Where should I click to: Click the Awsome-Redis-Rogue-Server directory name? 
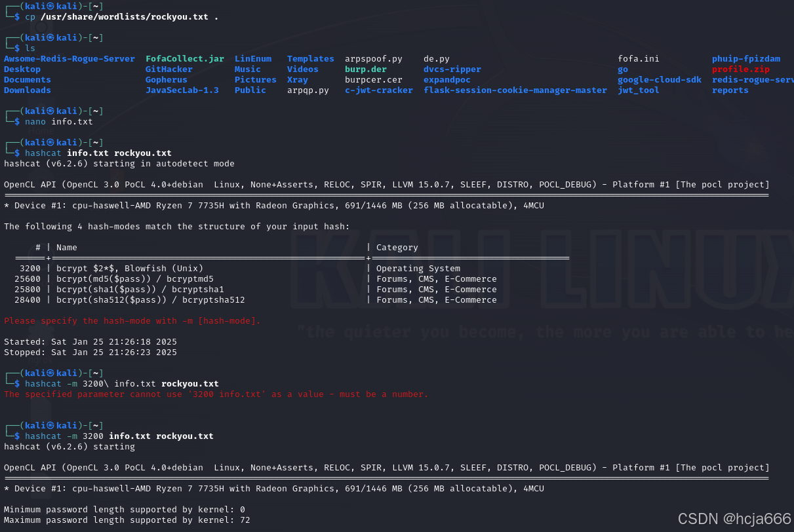[x=69, y=59]
